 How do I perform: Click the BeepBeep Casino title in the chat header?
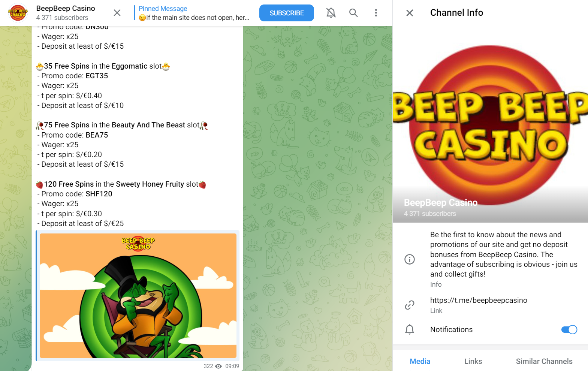[66, 8]
